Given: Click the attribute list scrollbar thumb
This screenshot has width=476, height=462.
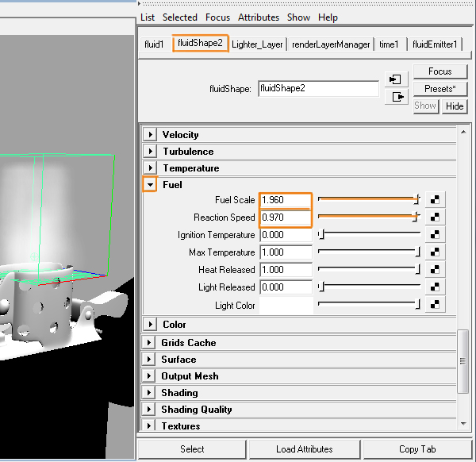Looking at the screenshot, I should coord(463,361).
